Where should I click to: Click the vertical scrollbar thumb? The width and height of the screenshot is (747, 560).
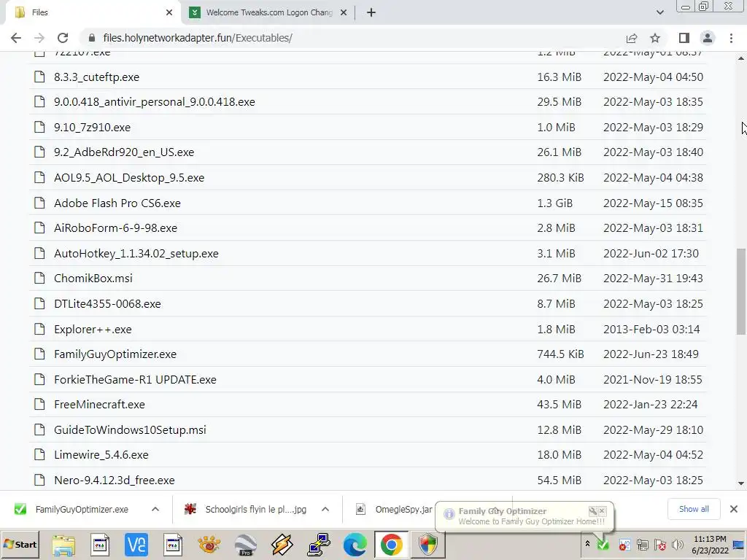tap(741, 292)
